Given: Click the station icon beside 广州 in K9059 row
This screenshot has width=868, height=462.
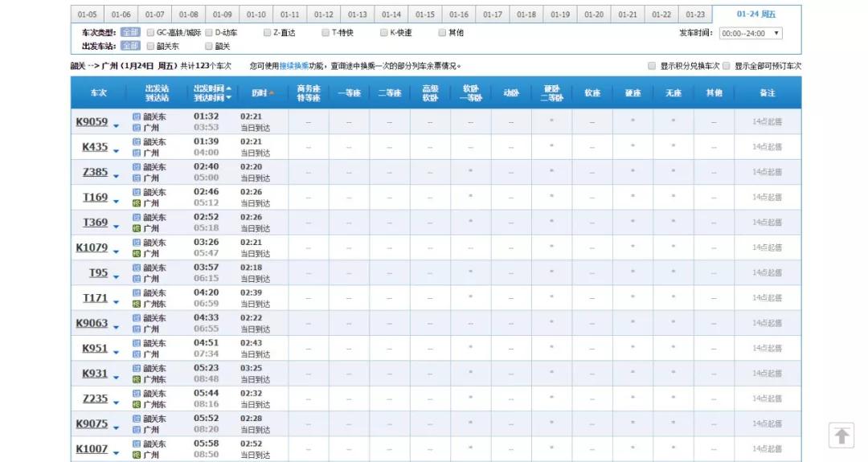Looking at the screenshot, I should click(136, 128).
